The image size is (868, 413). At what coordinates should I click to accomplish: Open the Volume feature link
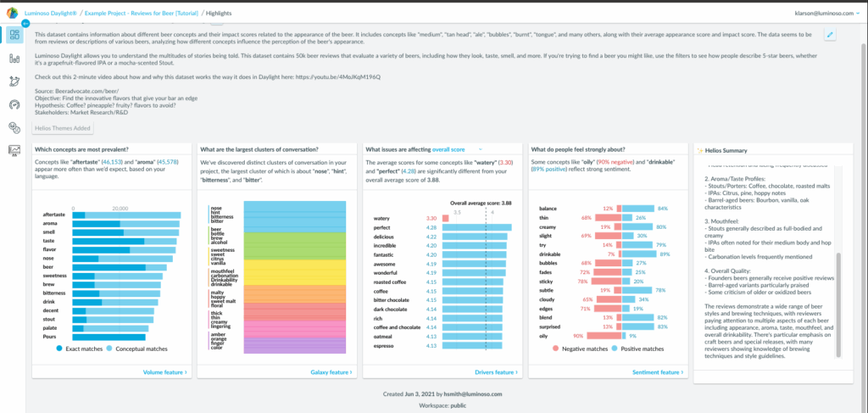point(164,371)
